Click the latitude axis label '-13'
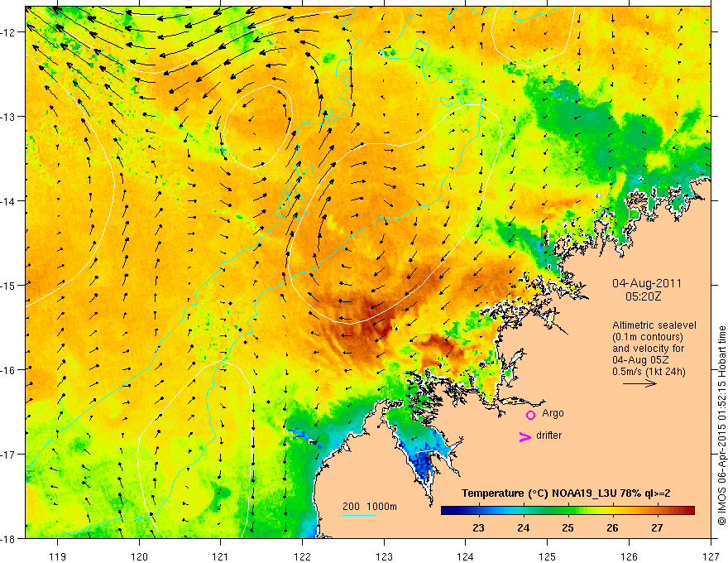Image resolution: width=728 pixels, height=563 pixels. 9,117
